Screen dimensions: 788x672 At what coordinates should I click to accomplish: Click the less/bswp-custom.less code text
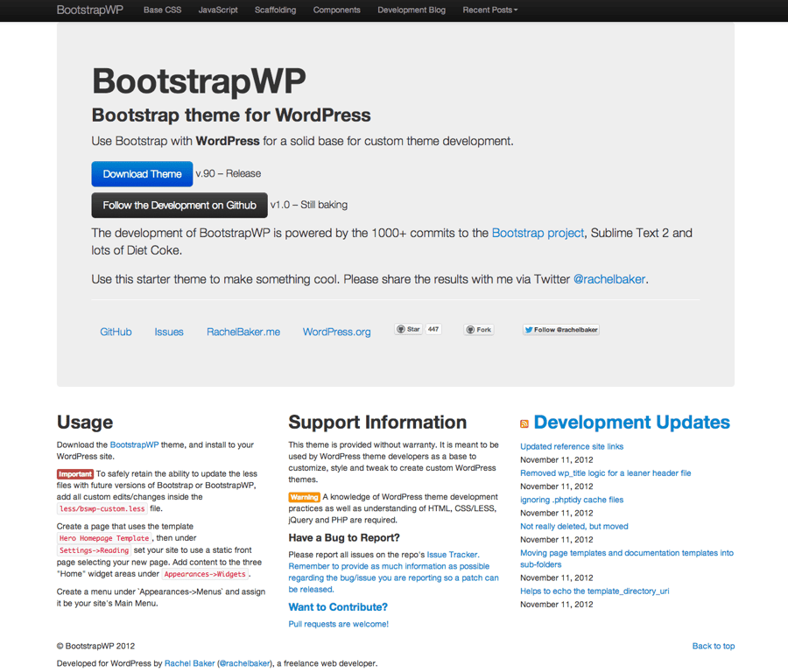pos(102,508)
